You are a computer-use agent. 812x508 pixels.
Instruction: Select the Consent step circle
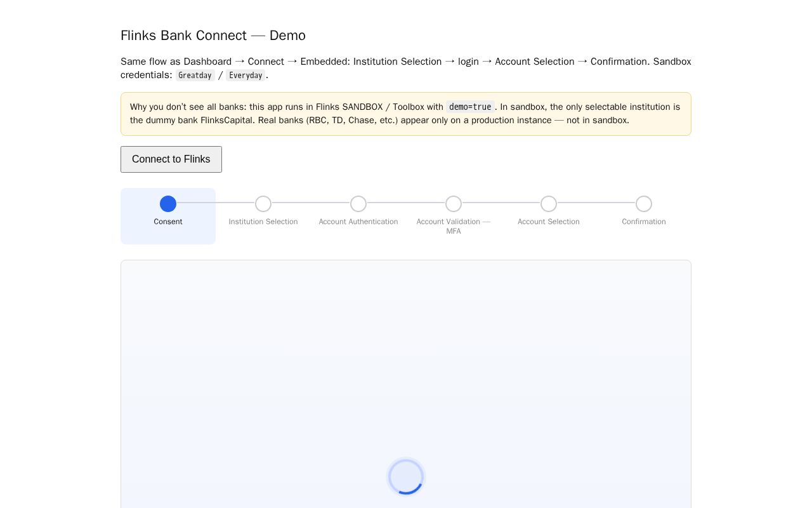click(x=168, y=204)
